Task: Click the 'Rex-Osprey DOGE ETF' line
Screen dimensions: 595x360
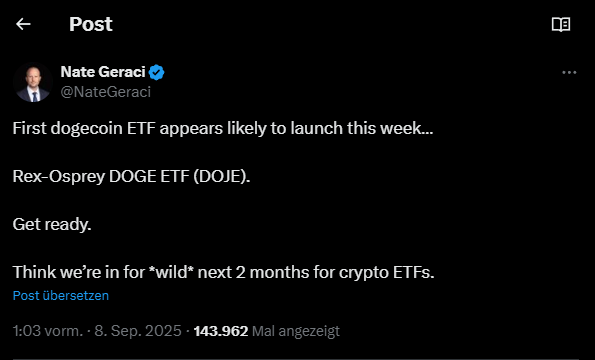Action: click(131, 176)
